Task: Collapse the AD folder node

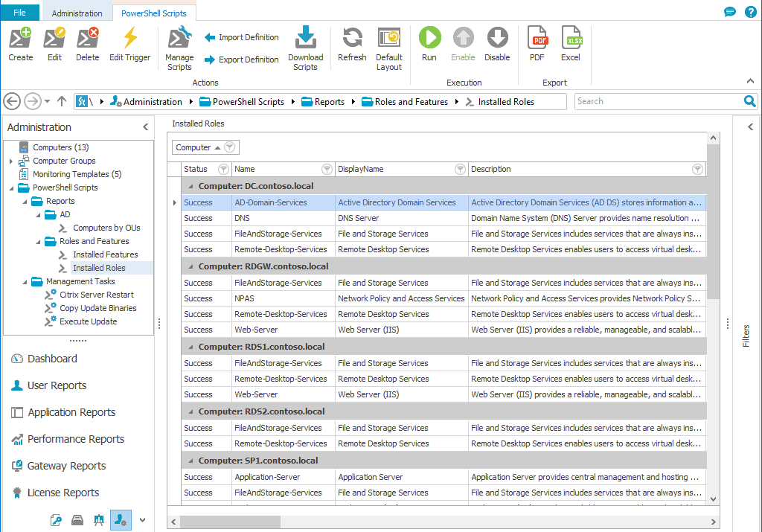Action: point(39,215)
